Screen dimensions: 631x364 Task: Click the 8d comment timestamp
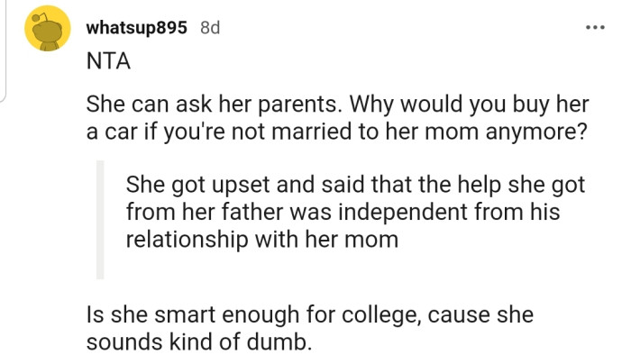[209, 27]
